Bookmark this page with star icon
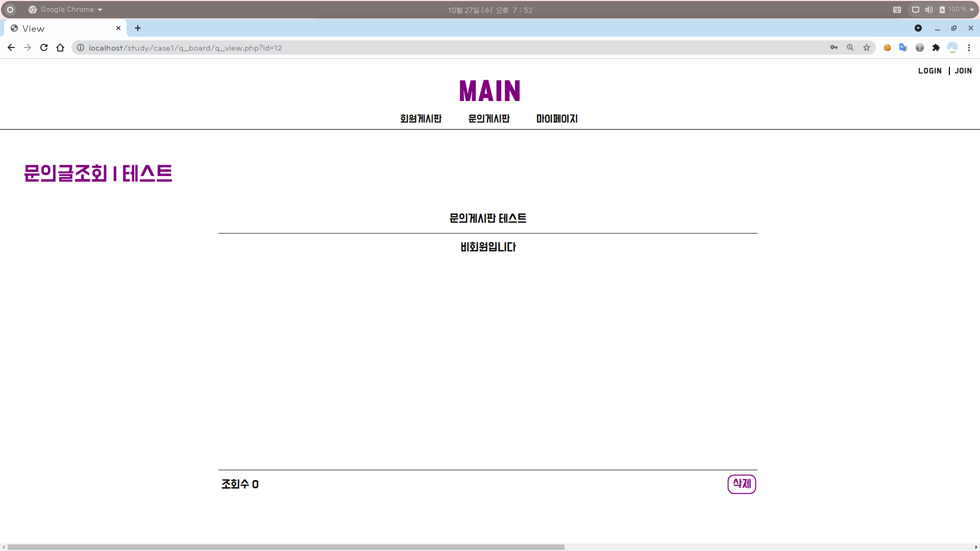The height and width of the screenshot is (551, 980). (x=867, y=47)
